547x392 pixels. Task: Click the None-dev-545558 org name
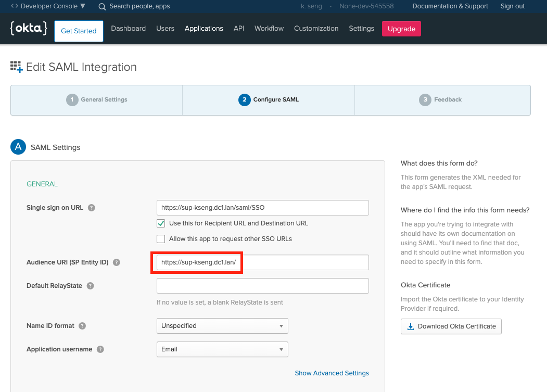366,6
